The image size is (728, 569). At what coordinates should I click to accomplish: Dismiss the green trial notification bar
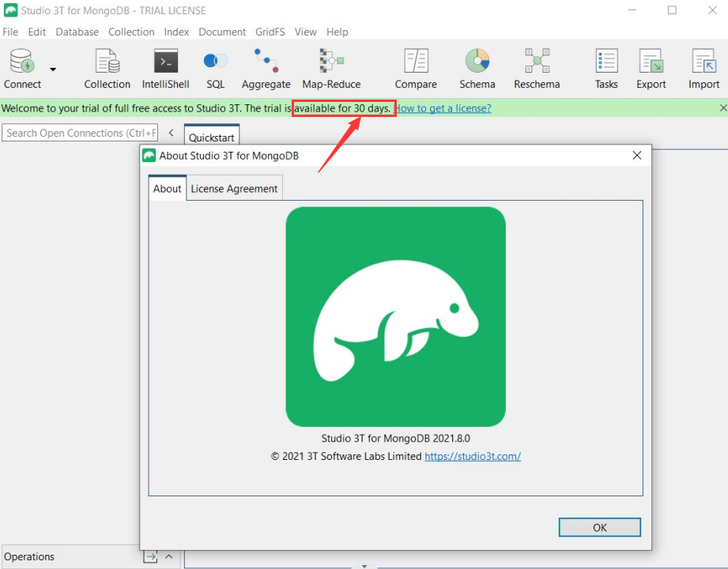click(x=723, y=108)
